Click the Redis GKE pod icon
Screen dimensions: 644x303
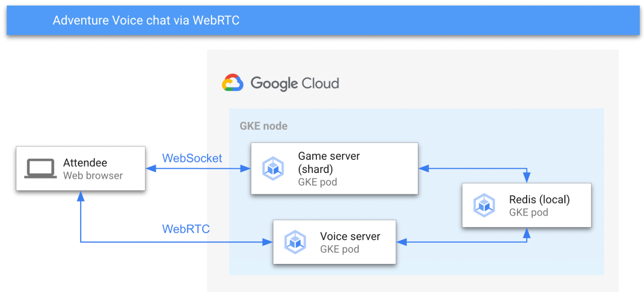pos(484,205)
